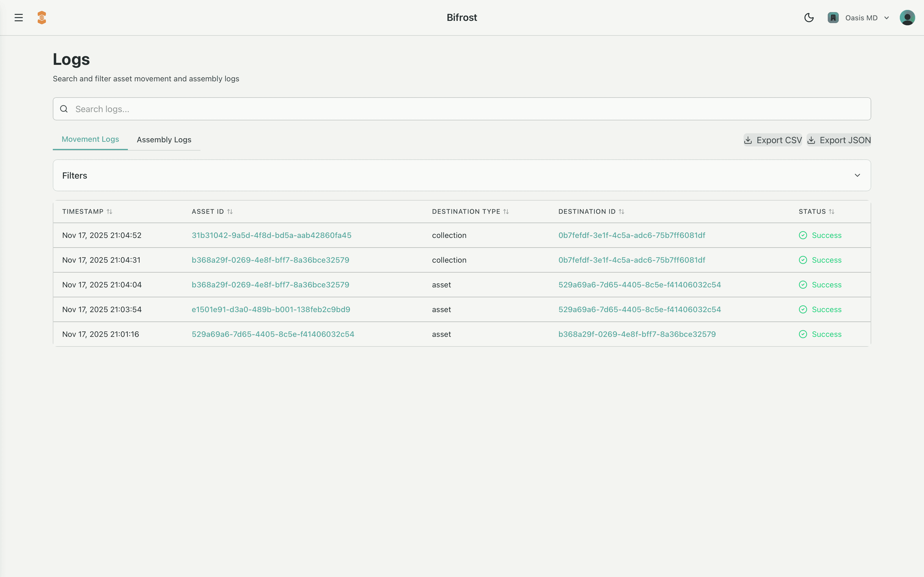Viewport: 924px width, 577px height.
Task: Toggle sort on the ASSET ID column header
Action: coord(230,211)
